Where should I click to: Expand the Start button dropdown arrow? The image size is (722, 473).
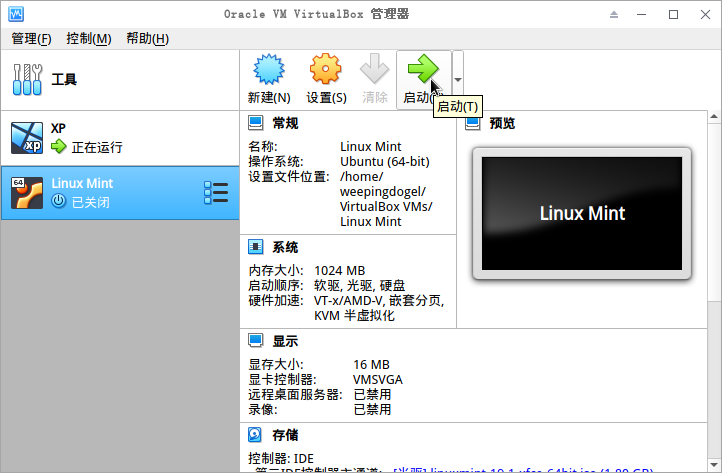(x=457, y=80)
